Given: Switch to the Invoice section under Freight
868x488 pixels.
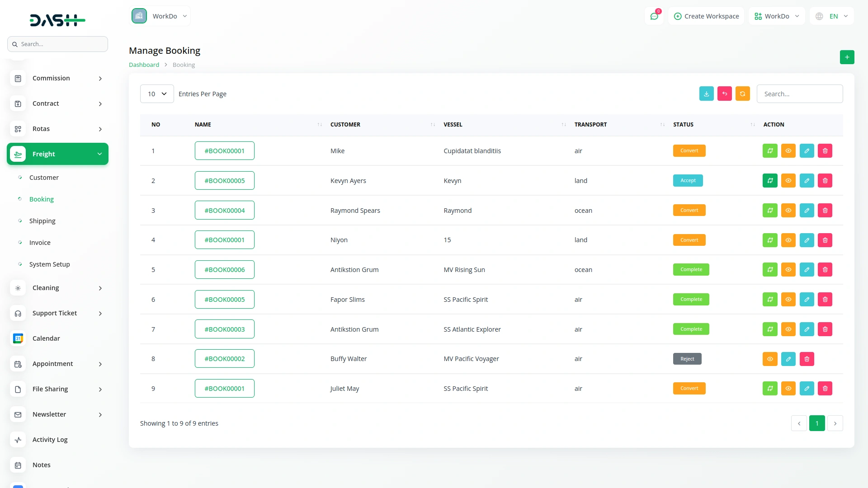Looking at the screenshot, I should (x=40, y=242).
